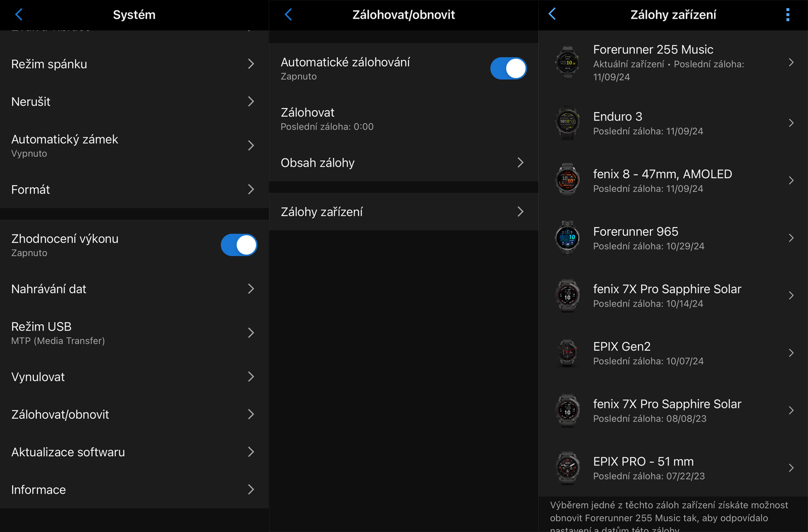Open chevron for Aktualizace softwaru row
Screen dimensions: 808x532
tap(251, 452)
